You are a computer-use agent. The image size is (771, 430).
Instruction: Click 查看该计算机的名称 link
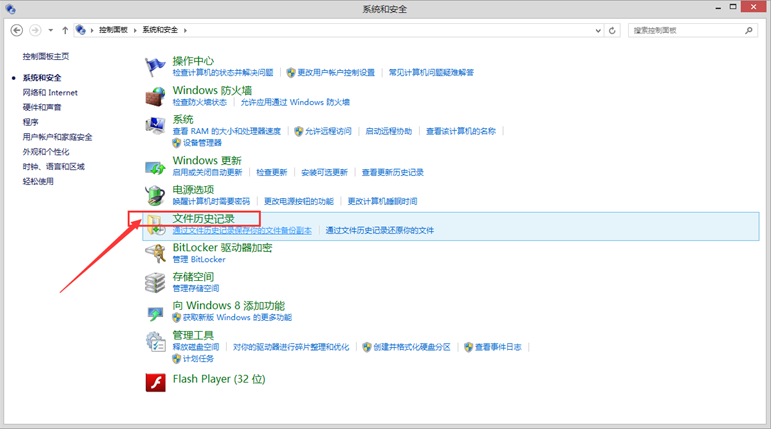click(x=461, y=131)
